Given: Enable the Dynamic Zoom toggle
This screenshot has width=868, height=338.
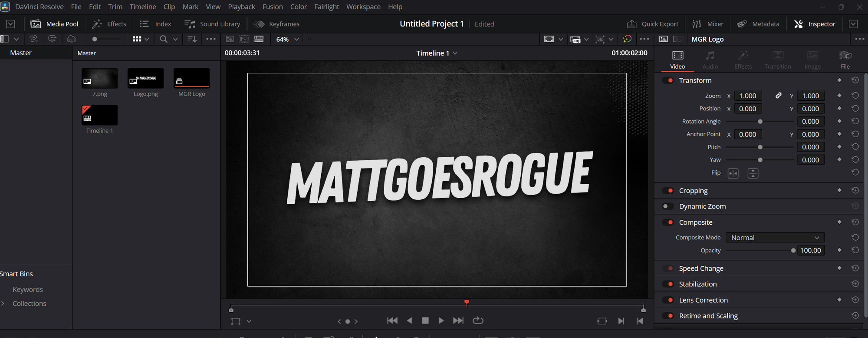Looking at the screenshot, I should tap(668, 206).
